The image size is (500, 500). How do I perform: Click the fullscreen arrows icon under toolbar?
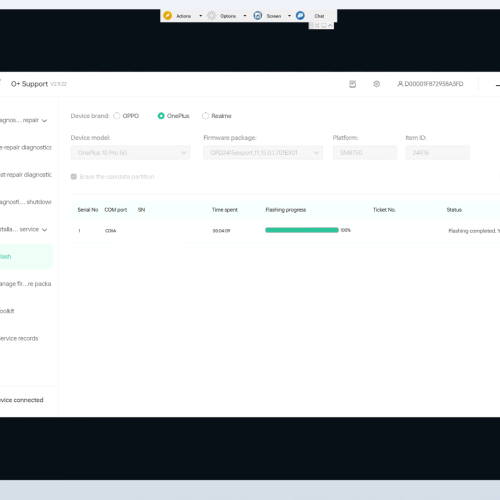pos(317,25)
